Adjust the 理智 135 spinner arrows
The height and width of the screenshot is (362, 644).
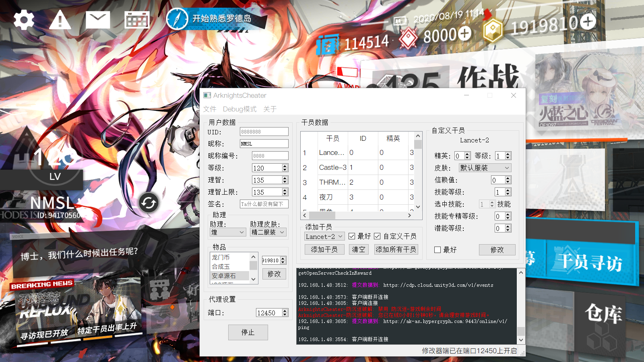[285, 180]
